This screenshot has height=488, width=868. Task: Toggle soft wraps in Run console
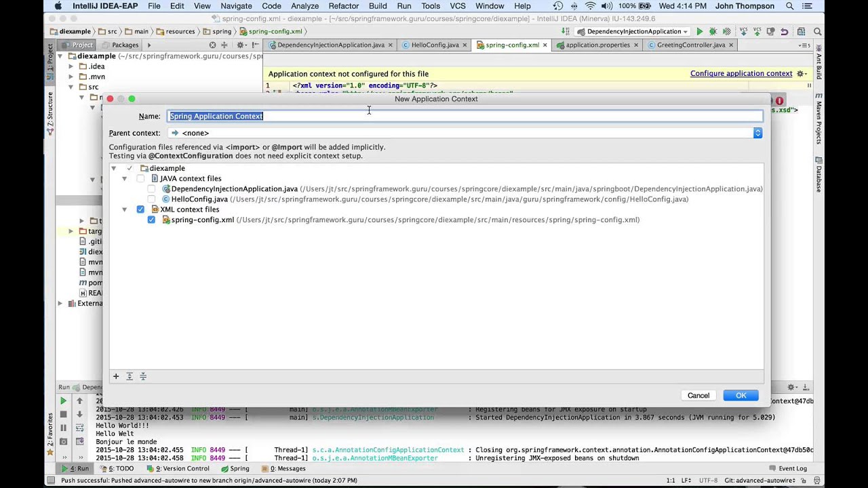[x=79, y=428]
